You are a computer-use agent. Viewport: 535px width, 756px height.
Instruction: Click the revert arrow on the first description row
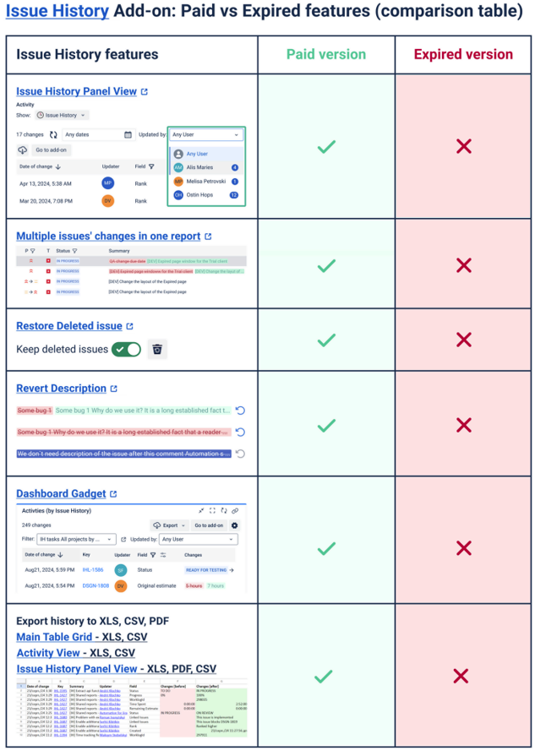click(x=240, y=410)
